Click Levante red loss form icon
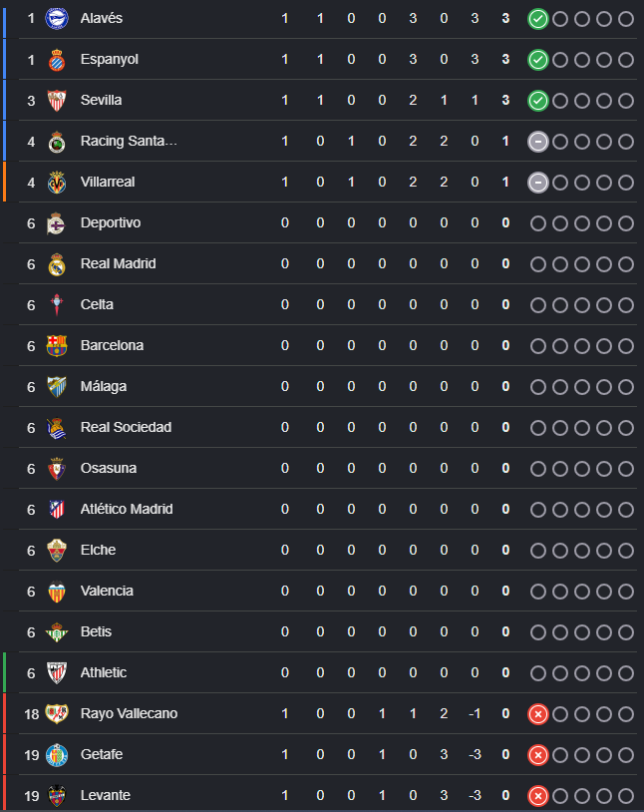This screenshot has height=812, width=644. tap(538, 796)
